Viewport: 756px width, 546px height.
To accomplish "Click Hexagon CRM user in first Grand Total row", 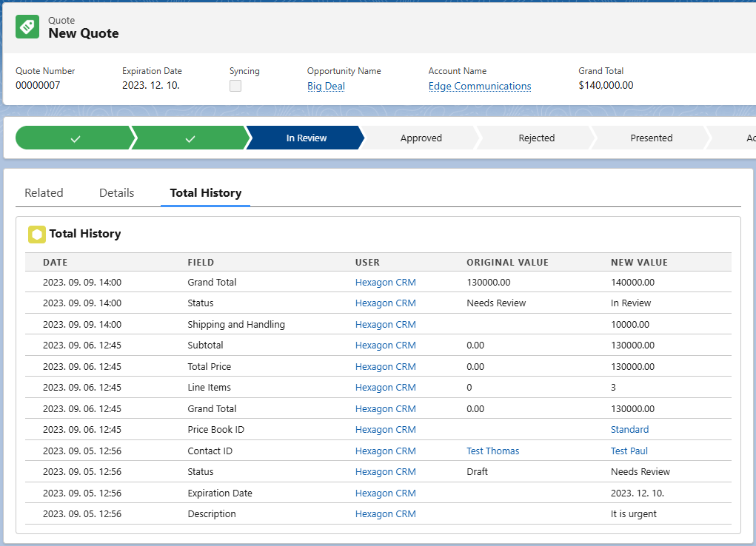I will (385, 283).
